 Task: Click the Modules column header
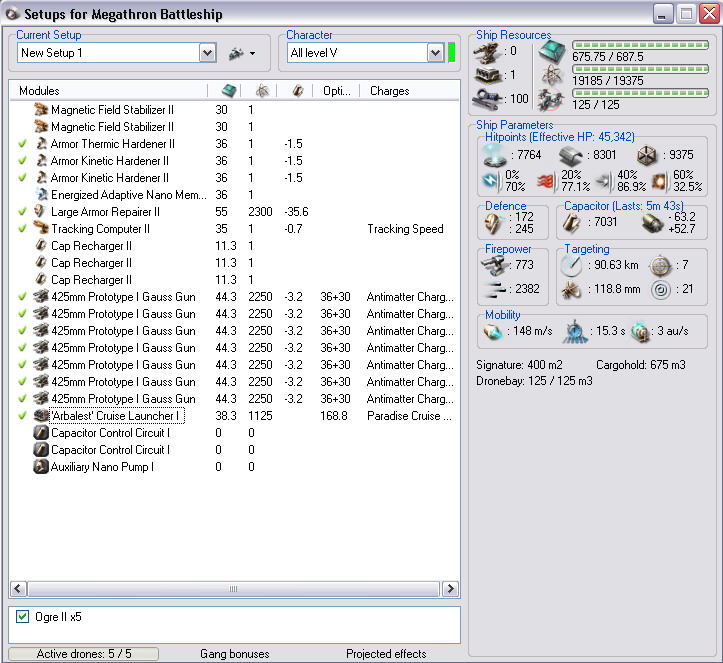(109, 91)
